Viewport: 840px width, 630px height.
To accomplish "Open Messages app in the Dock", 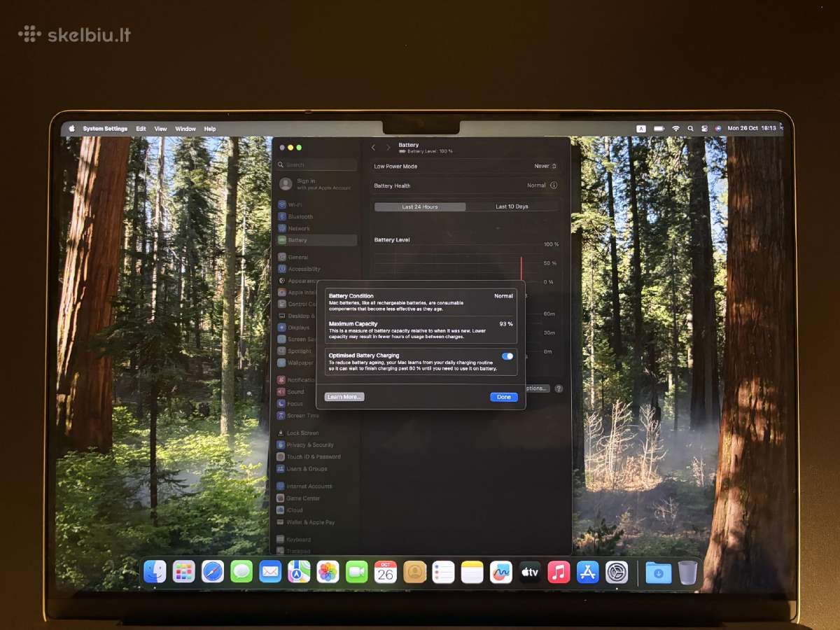I will pyautogui.click(x=241, y=572).
